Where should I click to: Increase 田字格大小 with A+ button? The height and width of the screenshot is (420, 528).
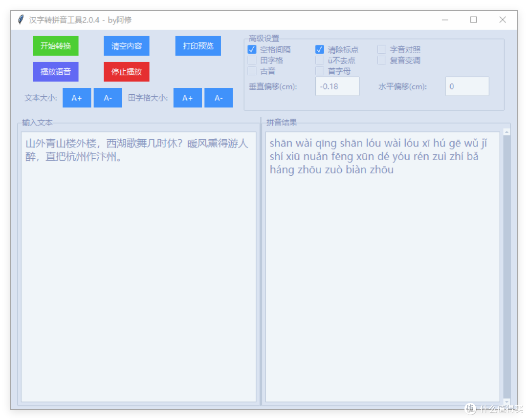[x=188, y=98]
